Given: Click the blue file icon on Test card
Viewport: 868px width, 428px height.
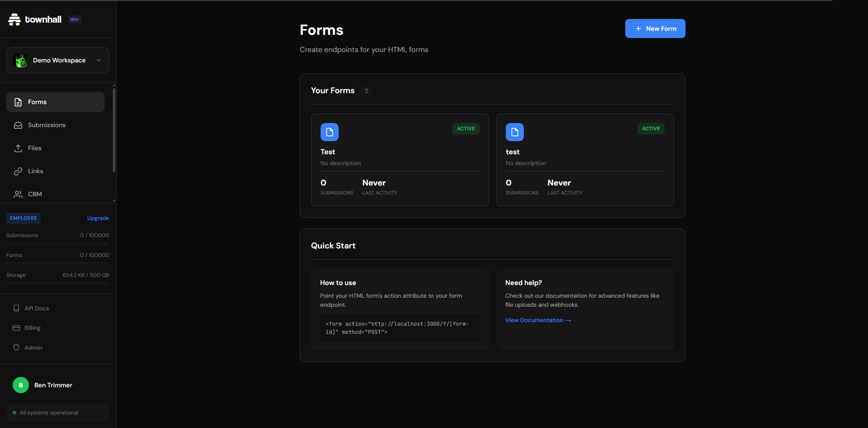Looking at the screenshot, I should [x=329, y=132].
